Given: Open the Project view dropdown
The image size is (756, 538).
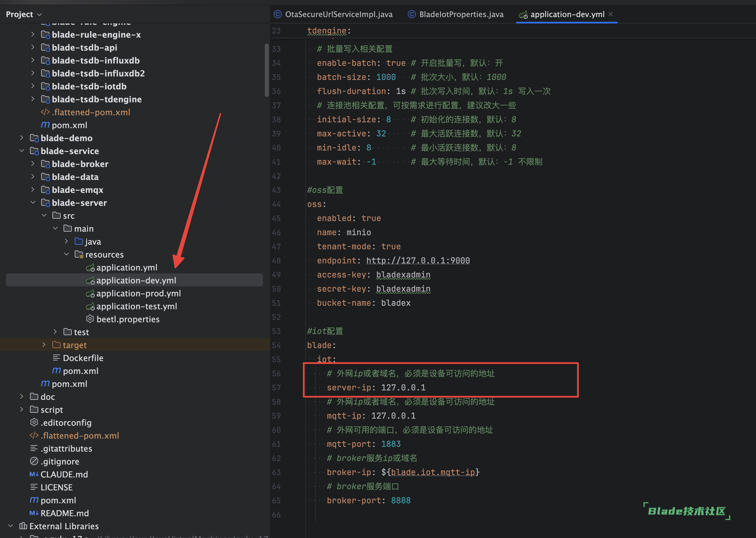Looking at the screenshot, I should pyautogui.click(x=39, y=15).
